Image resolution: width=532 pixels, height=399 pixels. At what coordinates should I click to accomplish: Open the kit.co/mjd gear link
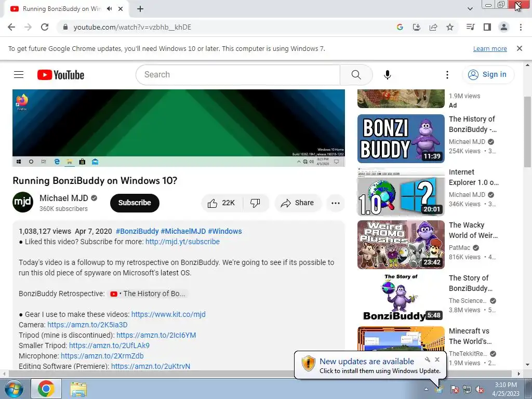[168, 314]
